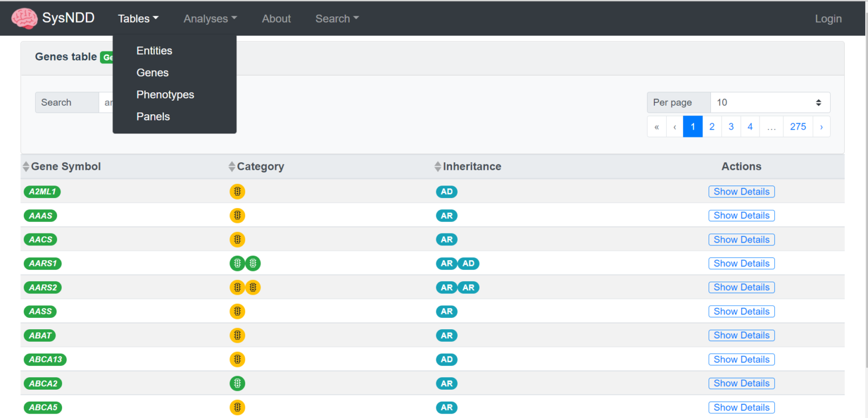This screenshot has height=418, width=868.
Task: Click the yellow category icon for A2ML1
Action: pos(237,192)
